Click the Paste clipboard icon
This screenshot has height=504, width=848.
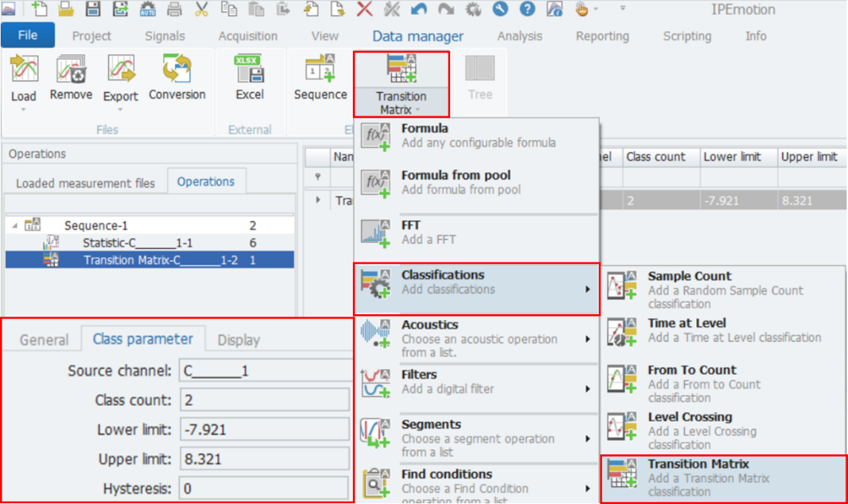tap(256, 9)
